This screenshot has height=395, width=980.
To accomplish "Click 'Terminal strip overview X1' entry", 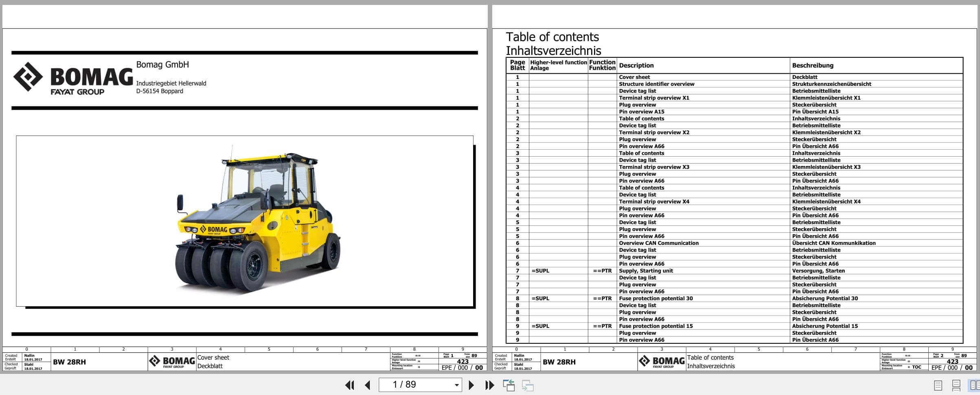I will point(654,98).
